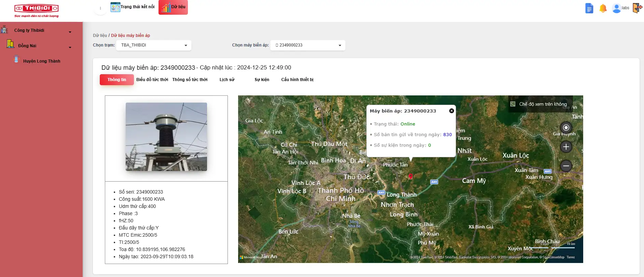Switch to the Thông số tức thời tab
This screenshot has width=644, height=277.
tap(190, 80)
